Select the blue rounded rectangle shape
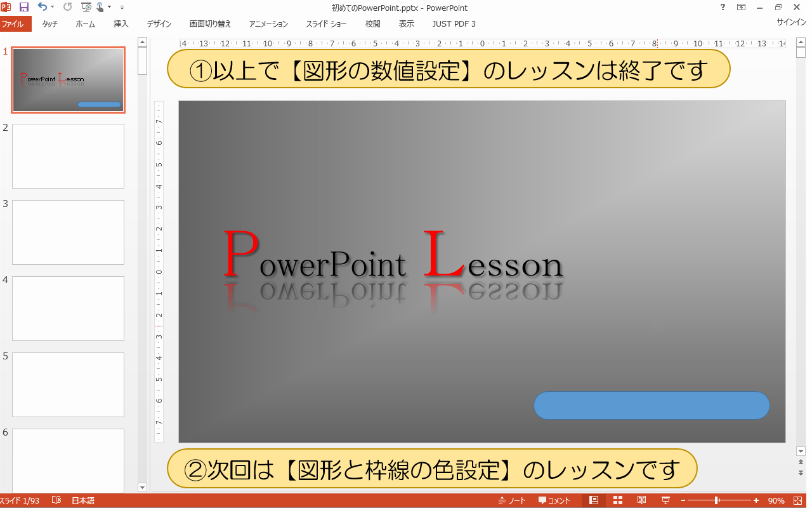This screenshot has width=812, height=508. (652, 405)
